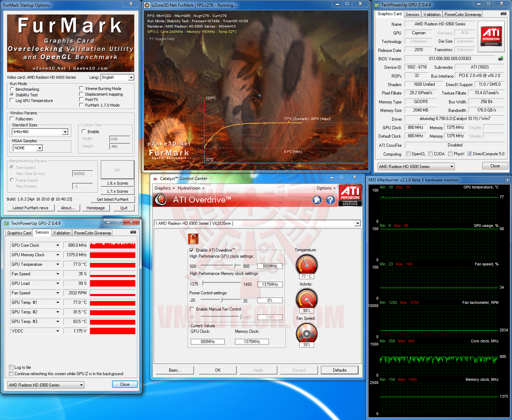This screenshot has height=420, width=512.
Task: Open the Options menu in Catalyst
Action: [x=326, y=188]
